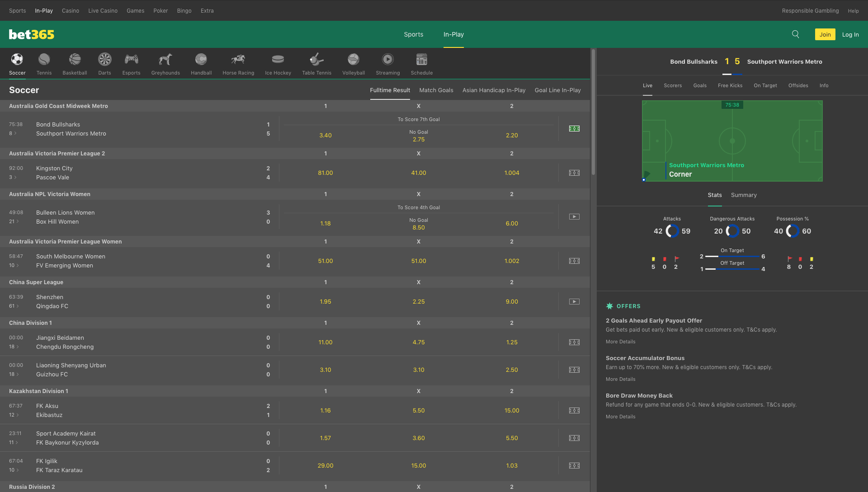Expand 18 markets for Jiangxi Beidamen match
This screenshot has width=868, height=492.
tap(14, 347)
